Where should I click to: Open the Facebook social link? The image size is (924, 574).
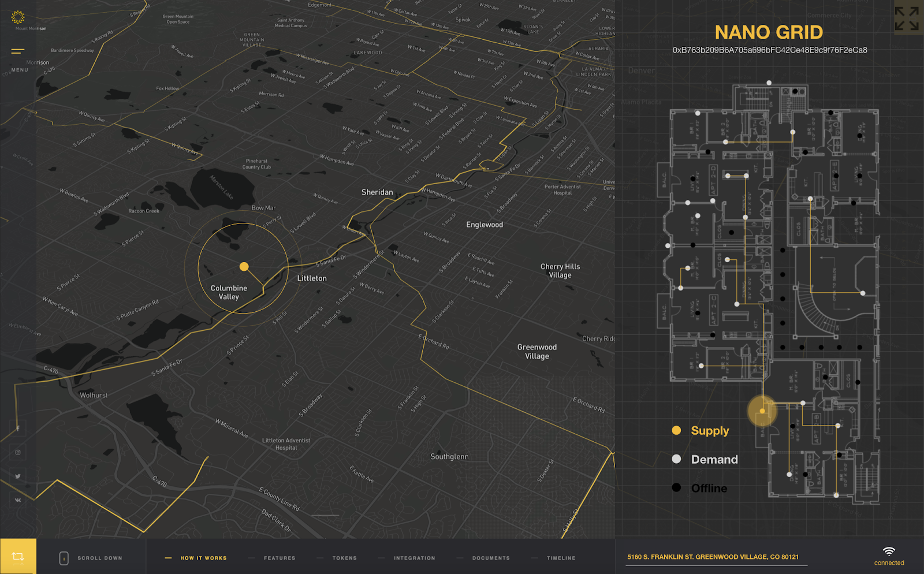[x=18, y=428]
